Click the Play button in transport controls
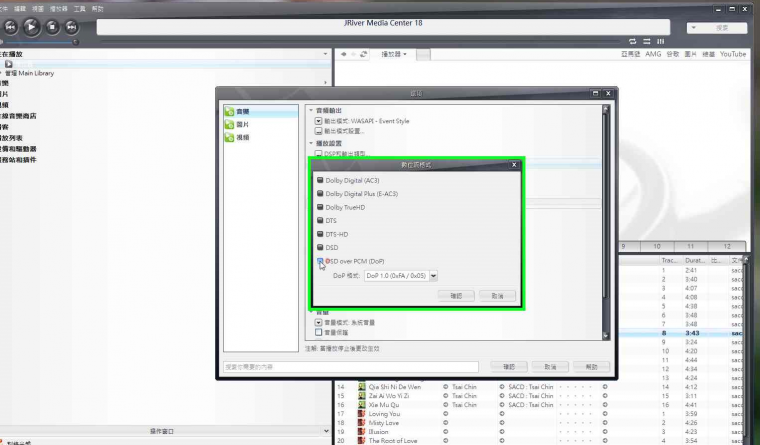Screen dimensions: 760x445 (32, 27)
